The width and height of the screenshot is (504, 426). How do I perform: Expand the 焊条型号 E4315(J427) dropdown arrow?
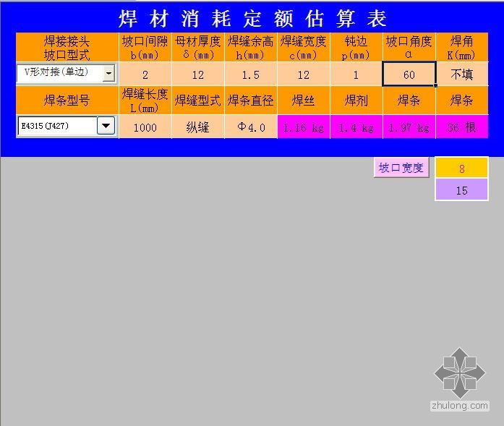pyautogui.click(x=106, y=126)
